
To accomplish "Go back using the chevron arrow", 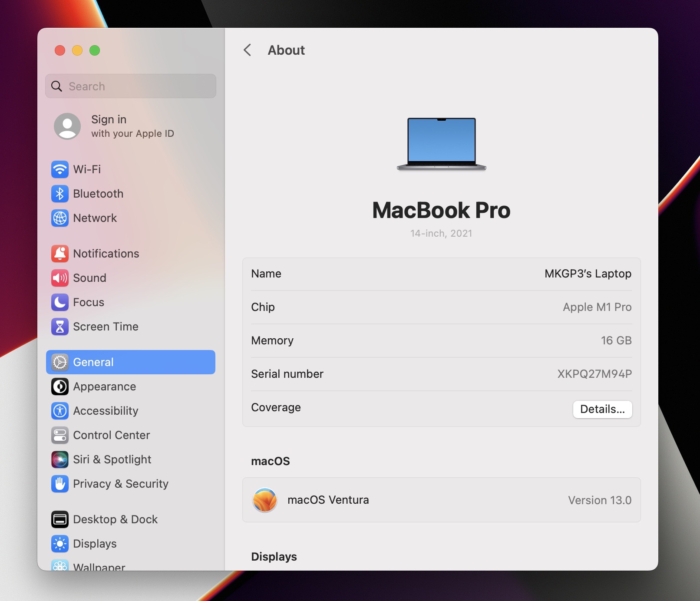I will tap(248, 50).
